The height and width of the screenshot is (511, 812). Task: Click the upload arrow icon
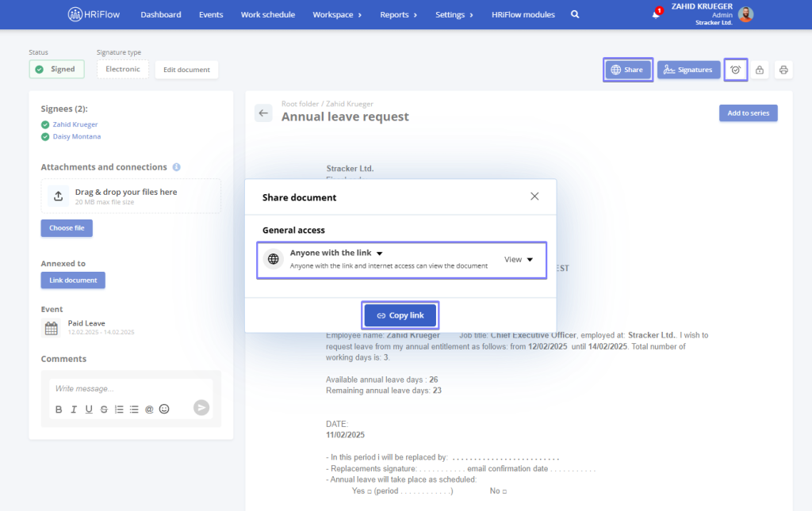point(59,196)
